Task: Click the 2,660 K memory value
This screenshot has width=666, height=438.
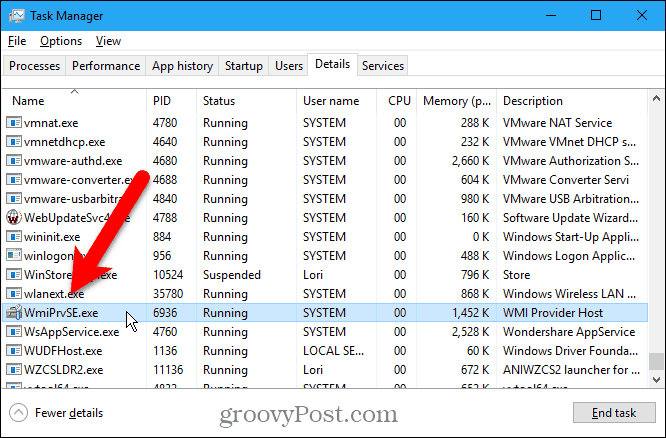Action: (x=471, y=161)
